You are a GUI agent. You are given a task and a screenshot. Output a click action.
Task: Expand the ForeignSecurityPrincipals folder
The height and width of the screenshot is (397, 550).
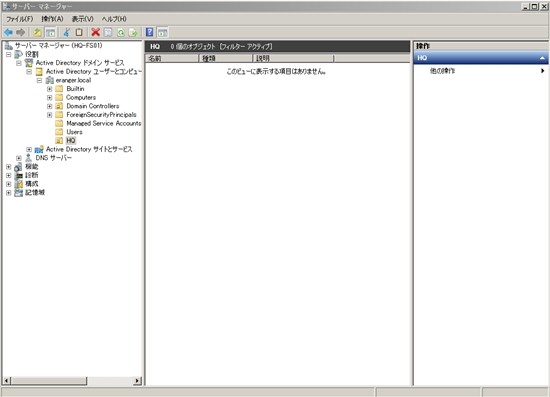(49, 115)
